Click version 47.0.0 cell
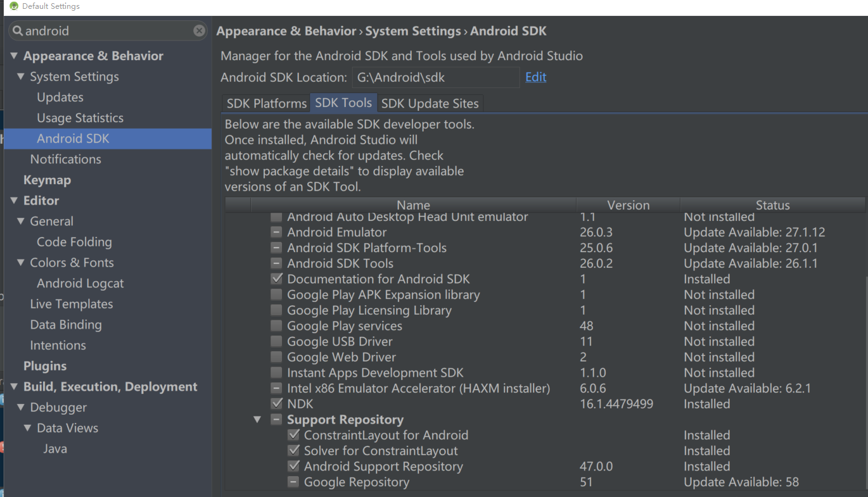The image size is (868, 497). click(597, 467)
